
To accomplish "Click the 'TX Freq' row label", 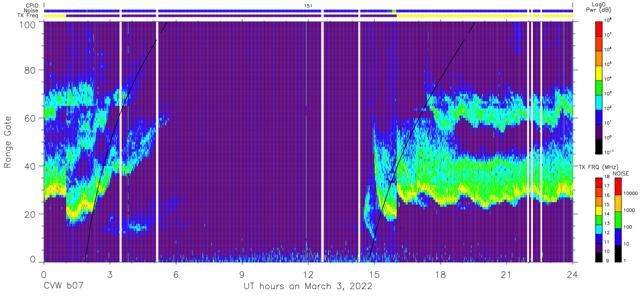I will tap(28, 16).
